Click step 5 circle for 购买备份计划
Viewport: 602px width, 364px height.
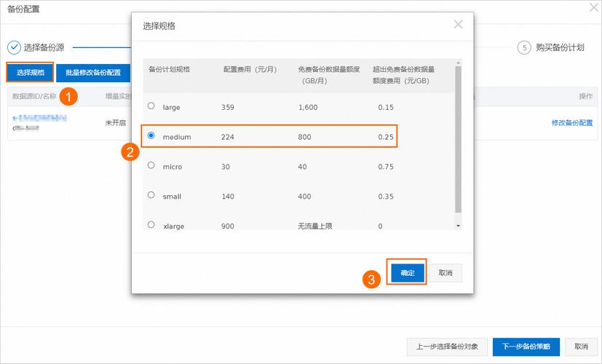pos(524,48)
